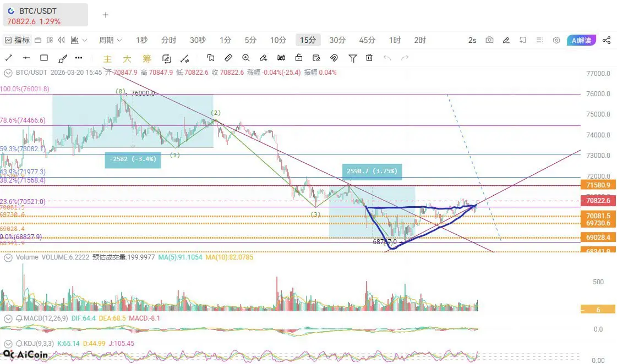The image size is (617, 364).
Task: Click the AI解读 button
Action: click(x=581, y=40)
